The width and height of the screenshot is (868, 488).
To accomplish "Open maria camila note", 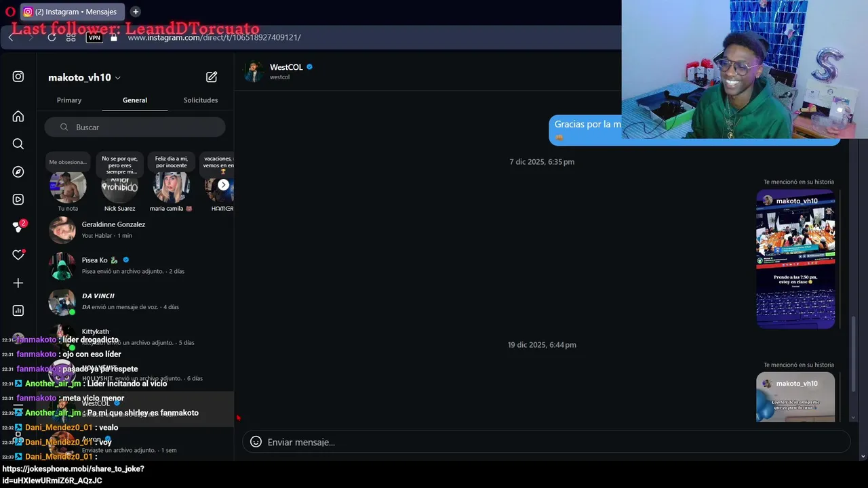I will (171, 187).
